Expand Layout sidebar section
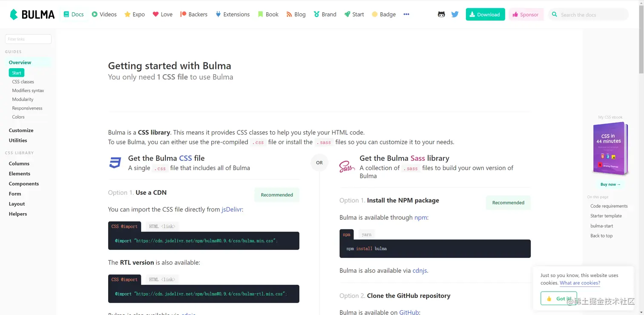 point(17,204)
